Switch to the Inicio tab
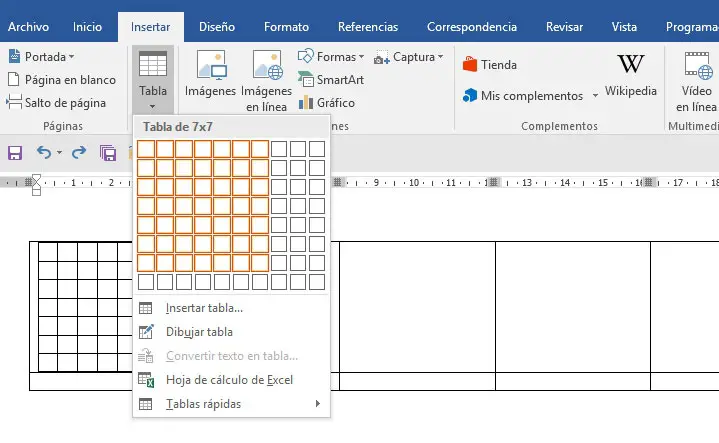 coord(87,27)
